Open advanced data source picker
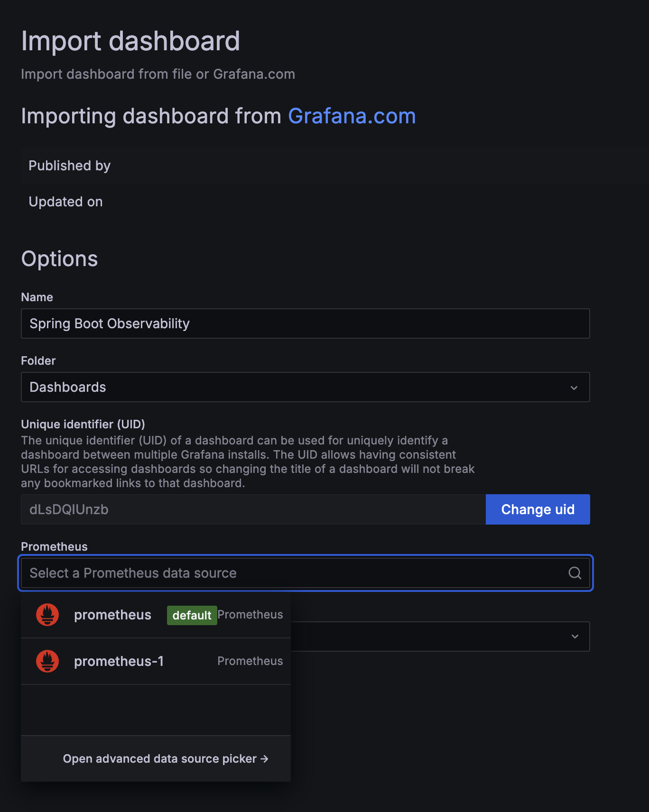The height and width of the screenshot is (812, 649). click(x=166, y=759)
